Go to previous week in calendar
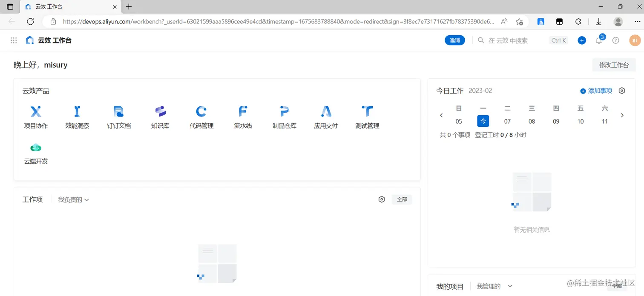The image size is (644, 296). point(441,115)
